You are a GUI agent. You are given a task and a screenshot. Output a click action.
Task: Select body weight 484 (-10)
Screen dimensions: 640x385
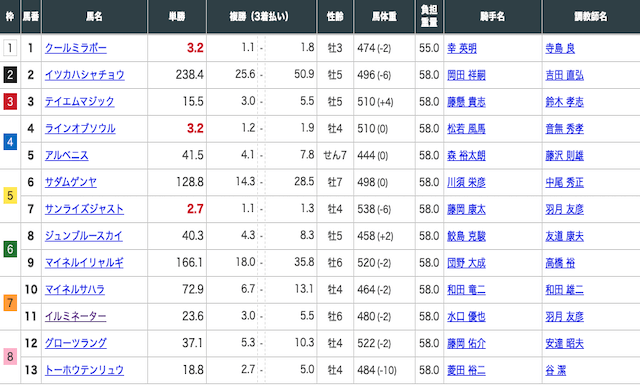click(x=377, y=370)
